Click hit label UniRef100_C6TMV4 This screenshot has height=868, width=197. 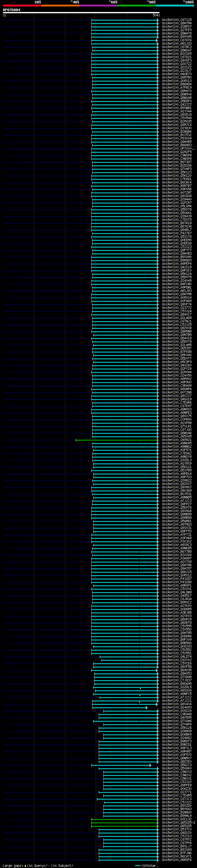[x=177, y=843]
